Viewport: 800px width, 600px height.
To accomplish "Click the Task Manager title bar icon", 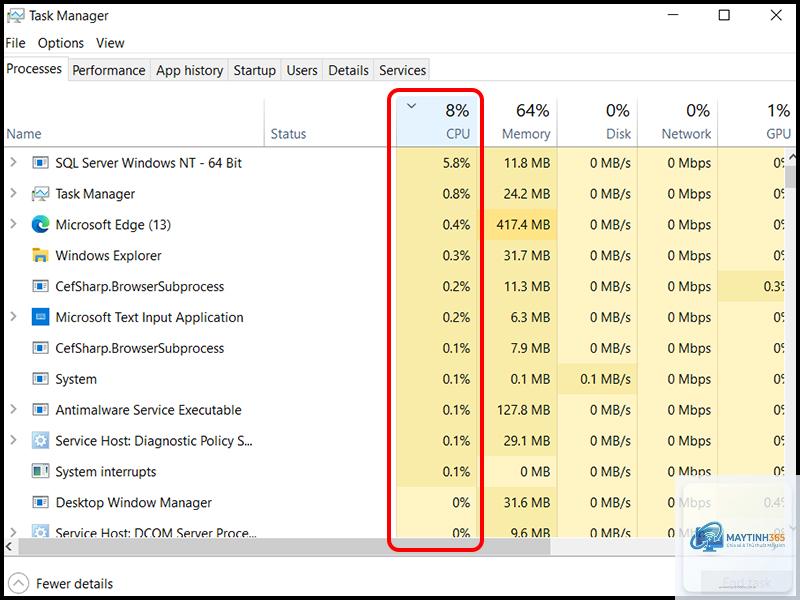I will click(15, 16).
